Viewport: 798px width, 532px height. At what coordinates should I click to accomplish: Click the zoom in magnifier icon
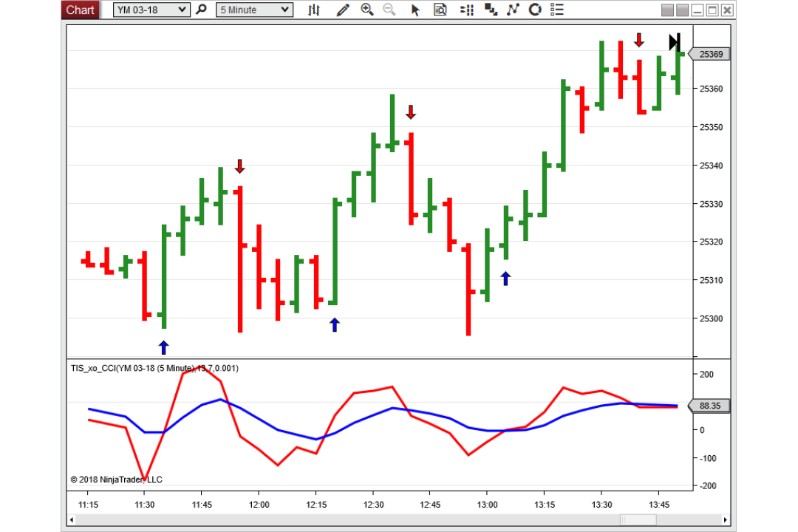coord(367,10)
